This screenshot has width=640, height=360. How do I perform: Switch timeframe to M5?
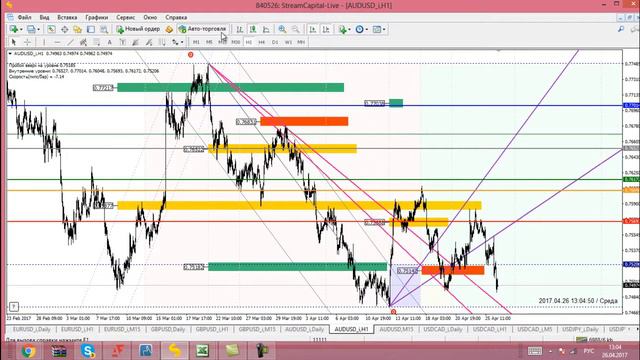point(209,42)
